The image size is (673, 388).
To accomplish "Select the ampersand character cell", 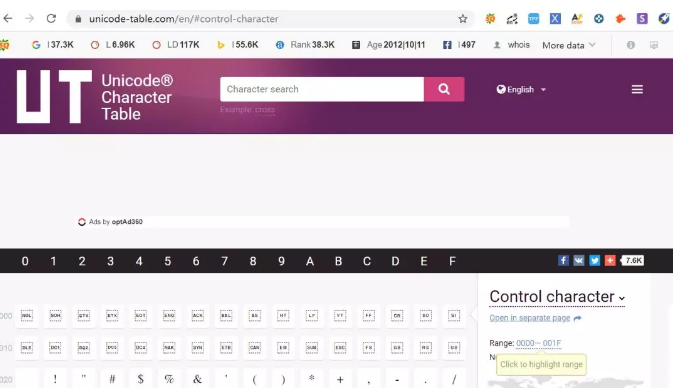I will coord(197,379).
